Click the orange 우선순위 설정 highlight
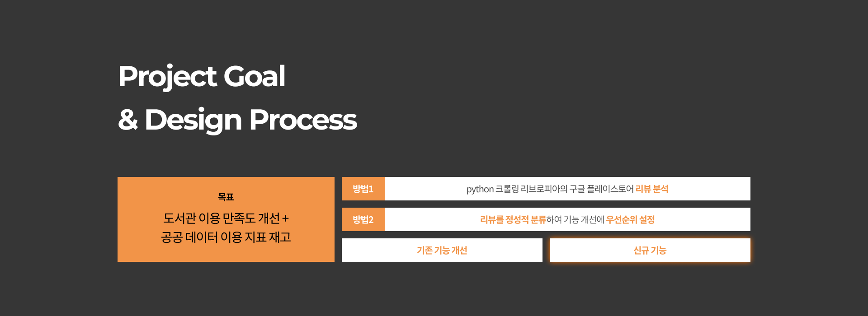 [x=630, y=220]
